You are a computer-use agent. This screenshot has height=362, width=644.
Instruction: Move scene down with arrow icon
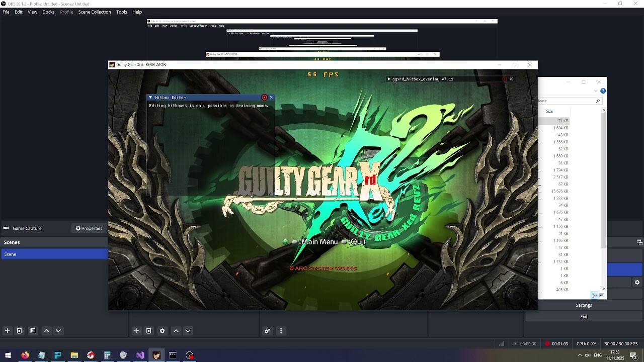(x=58, y=331)
